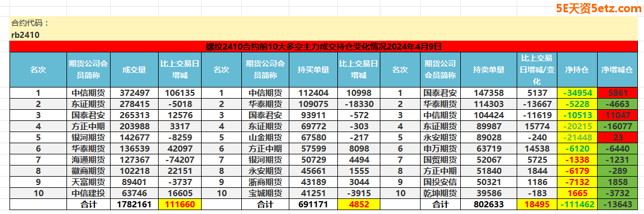Select the total volume cell 1782161

[134, 204]
